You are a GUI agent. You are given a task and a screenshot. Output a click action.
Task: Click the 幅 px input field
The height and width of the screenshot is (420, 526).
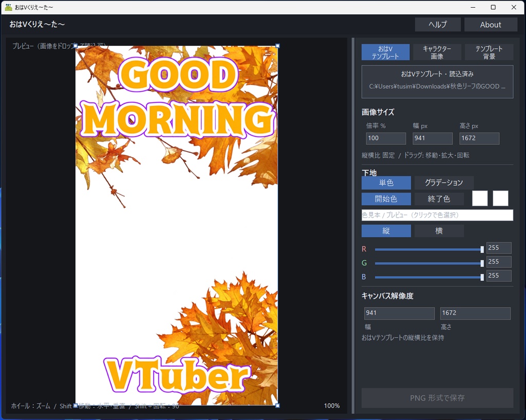[x=433, y=138]
